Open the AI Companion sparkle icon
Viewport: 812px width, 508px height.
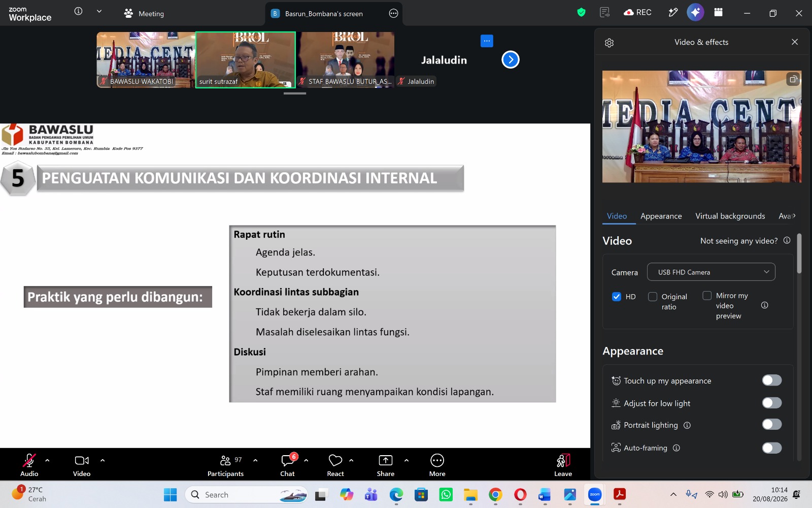[695, 12]
